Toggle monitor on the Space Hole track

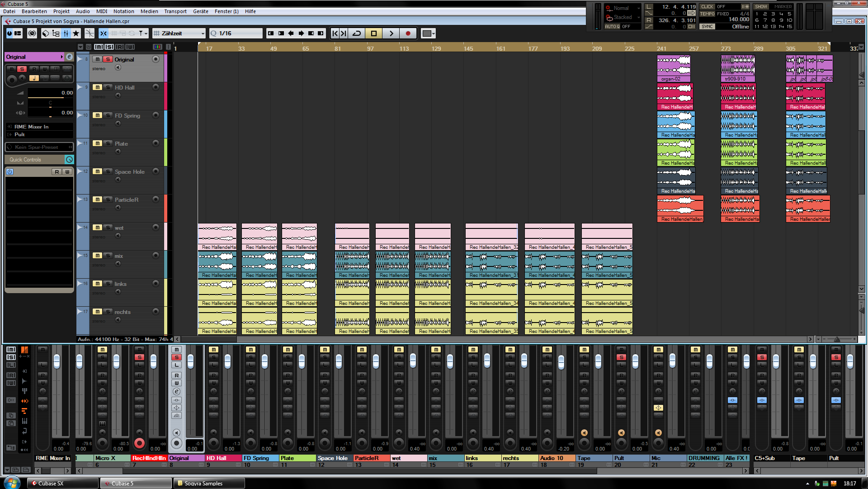coord(118,180)
